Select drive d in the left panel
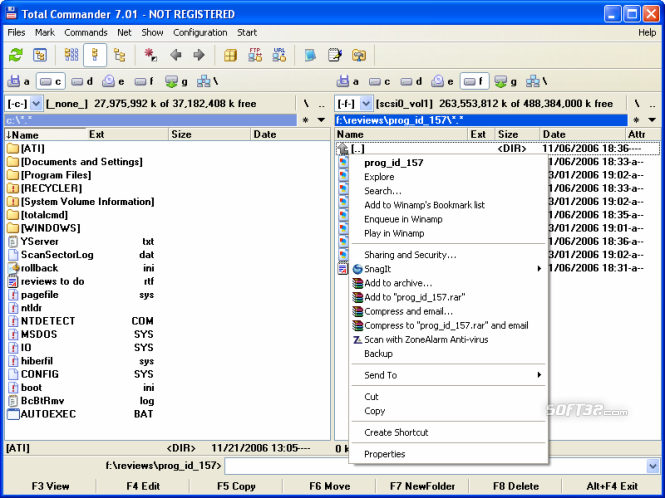 (82, 81)
